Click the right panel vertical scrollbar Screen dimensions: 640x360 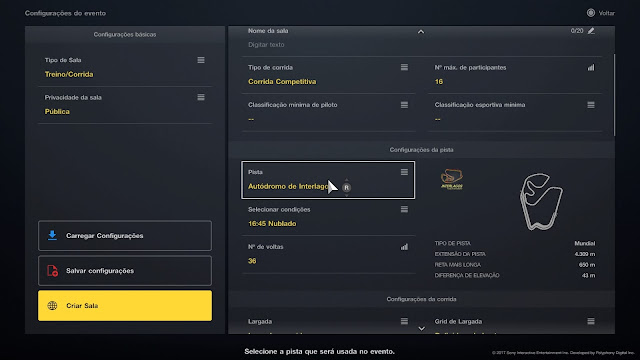[614, 95]
